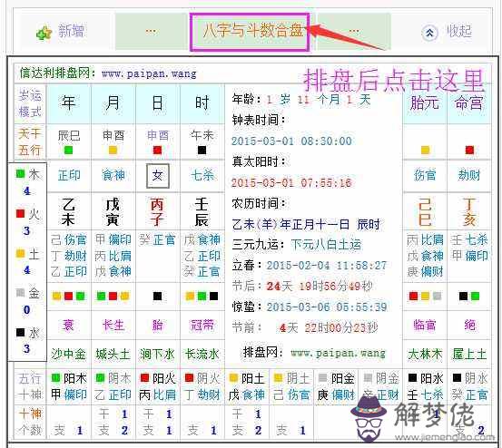This screenshot has height=448, width=502.
Task: Click the 土 yellow legend square
Action: click(x=20, y=254)
